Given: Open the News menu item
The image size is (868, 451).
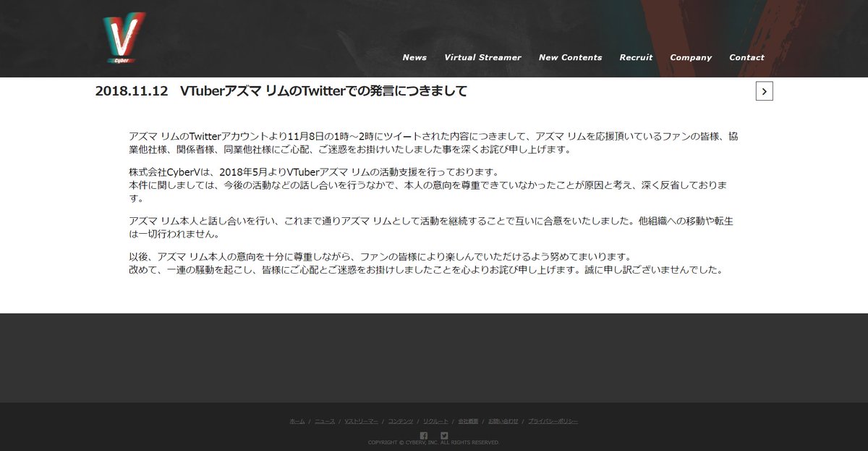Looking at the screenshot, I should [414, 57].
